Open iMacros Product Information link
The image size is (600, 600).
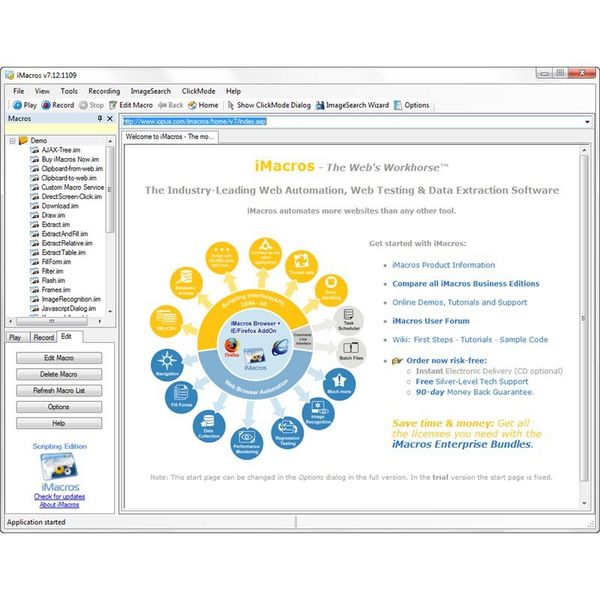(443, 265)
